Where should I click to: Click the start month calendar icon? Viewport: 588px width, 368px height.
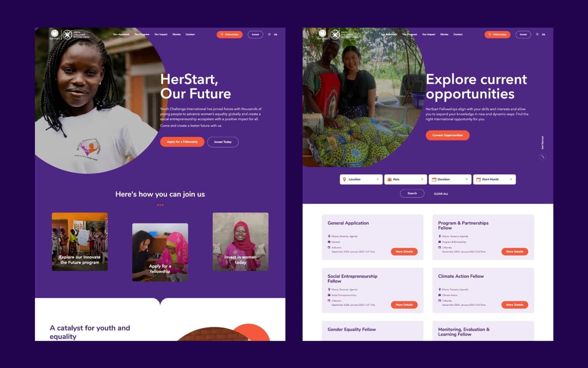coord(479,179)
